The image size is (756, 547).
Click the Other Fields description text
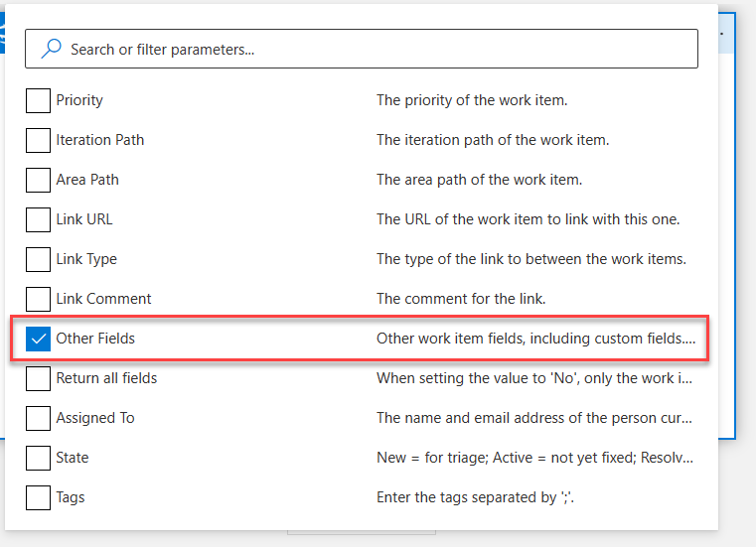[x=534, y=339]
